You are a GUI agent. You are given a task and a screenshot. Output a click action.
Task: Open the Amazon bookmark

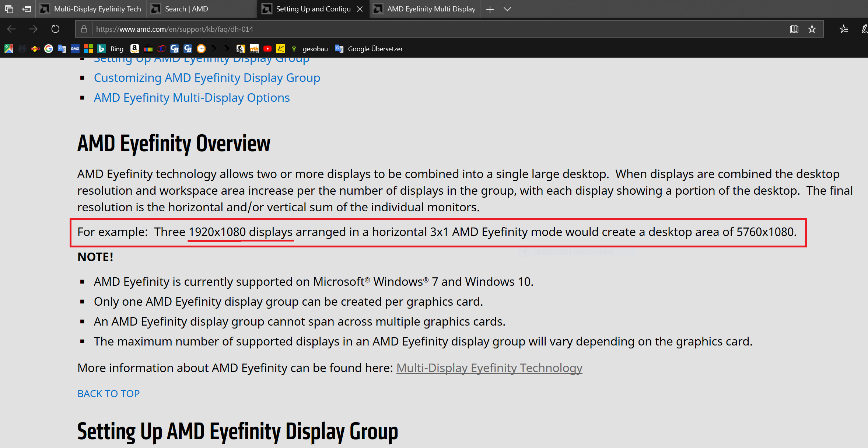click(135, 49)
